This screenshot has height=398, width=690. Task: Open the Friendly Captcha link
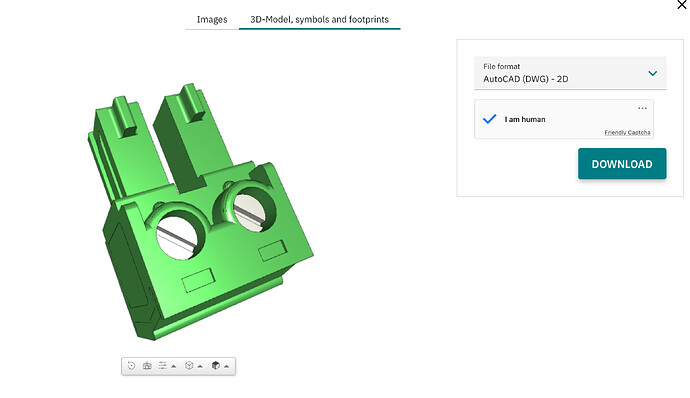[627, 133]
